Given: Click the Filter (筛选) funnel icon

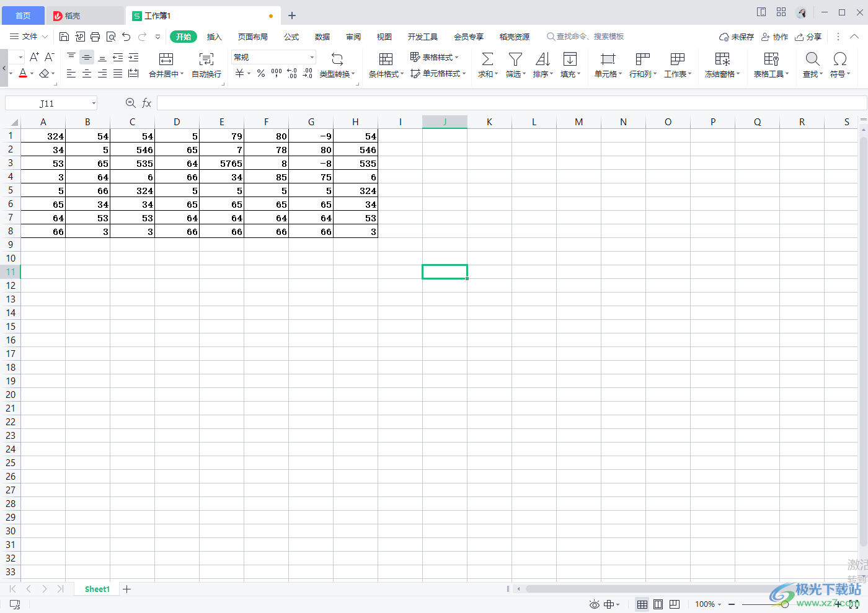Looking at the screenshot, I should point(515,59).
